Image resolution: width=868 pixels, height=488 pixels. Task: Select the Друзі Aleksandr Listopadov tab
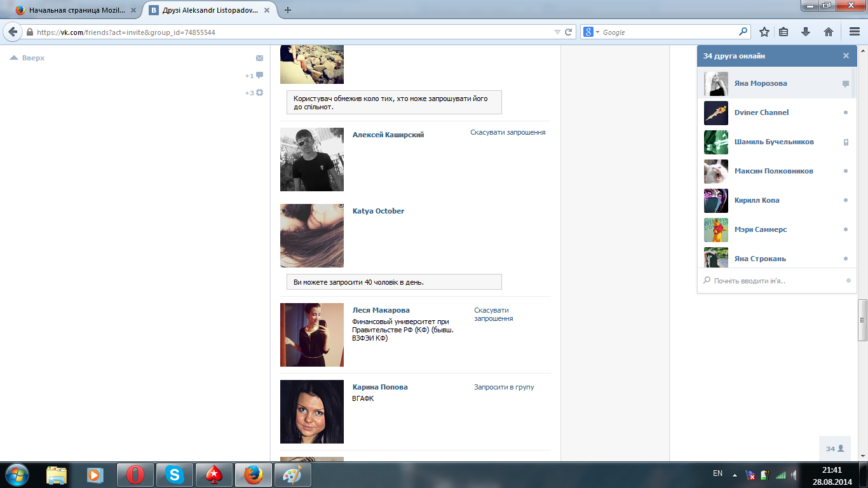click(x=210, y=10)
